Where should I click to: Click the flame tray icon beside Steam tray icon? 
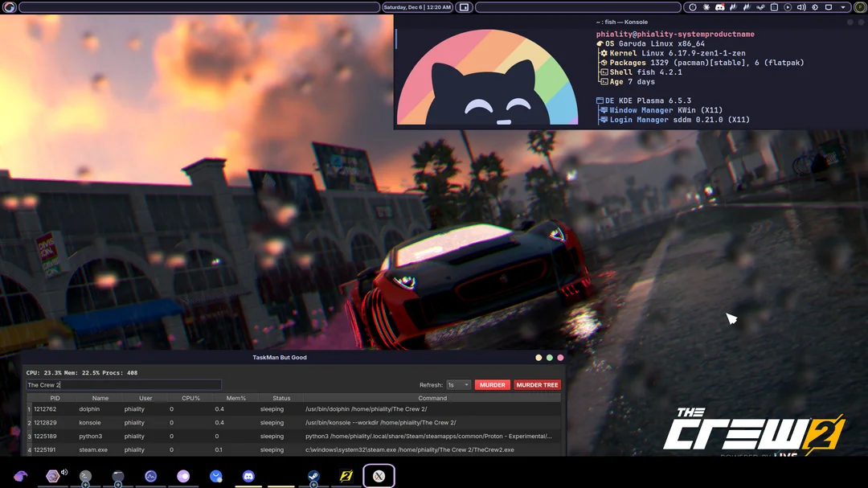[x=747, y=7]
